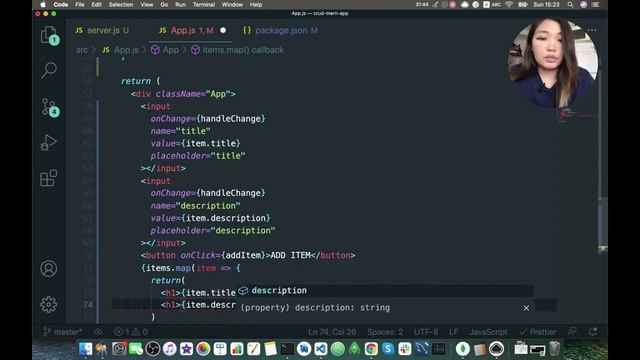Expand the items.map() callback breadcrumb

(x=243, y=50)
